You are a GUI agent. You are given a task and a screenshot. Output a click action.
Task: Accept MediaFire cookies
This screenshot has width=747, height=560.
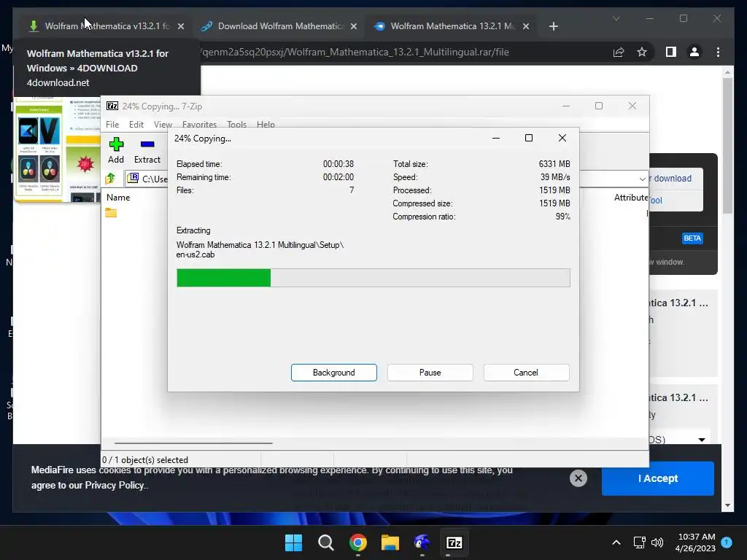[658, 478]
